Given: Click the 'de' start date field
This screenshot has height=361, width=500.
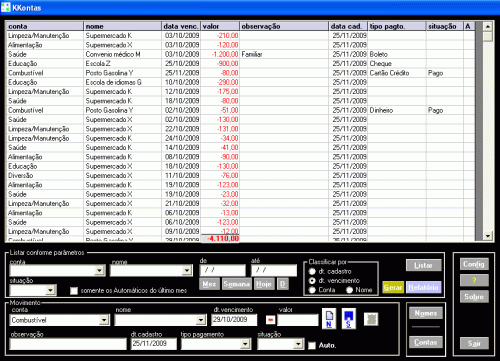Looking at the screenshot, I should tap(222, 270).
